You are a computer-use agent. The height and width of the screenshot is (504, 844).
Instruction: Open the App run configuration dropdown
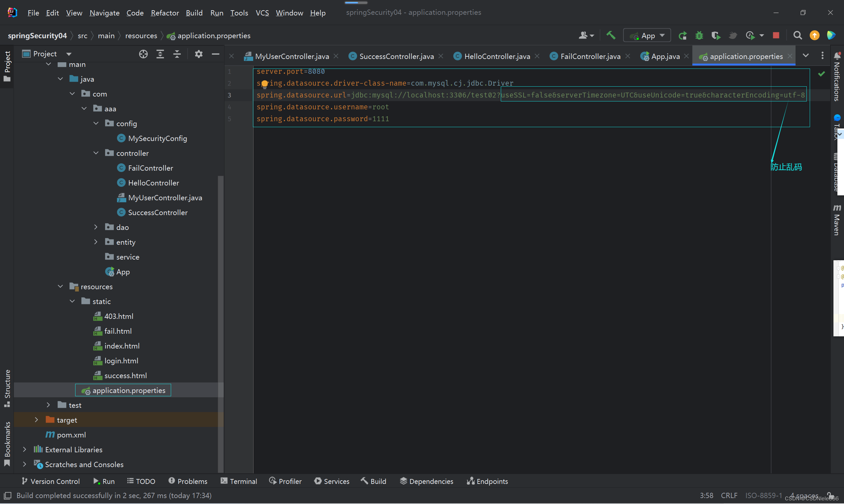pos(661,35)
